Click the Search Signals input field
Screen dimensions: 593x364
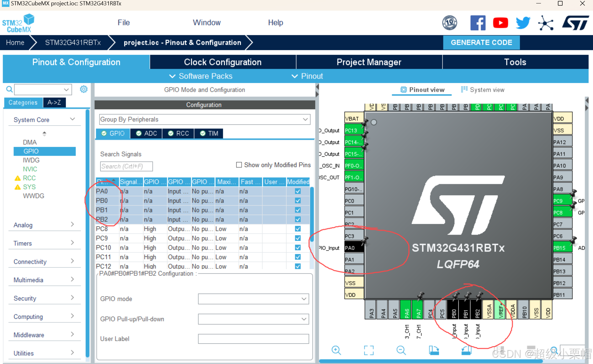[126, 166]
